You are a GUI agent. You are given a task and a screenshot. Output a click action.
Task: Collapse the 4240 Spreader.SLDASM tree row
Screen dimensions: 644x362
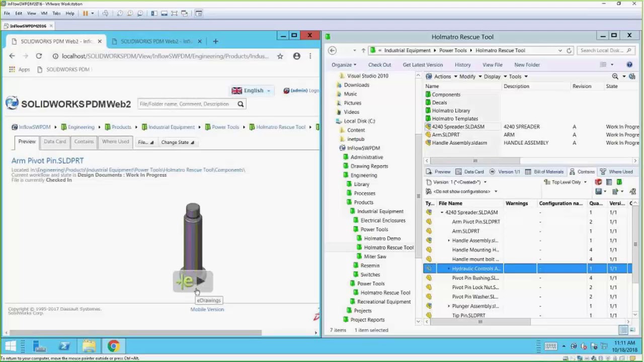(x=442, y=212)
